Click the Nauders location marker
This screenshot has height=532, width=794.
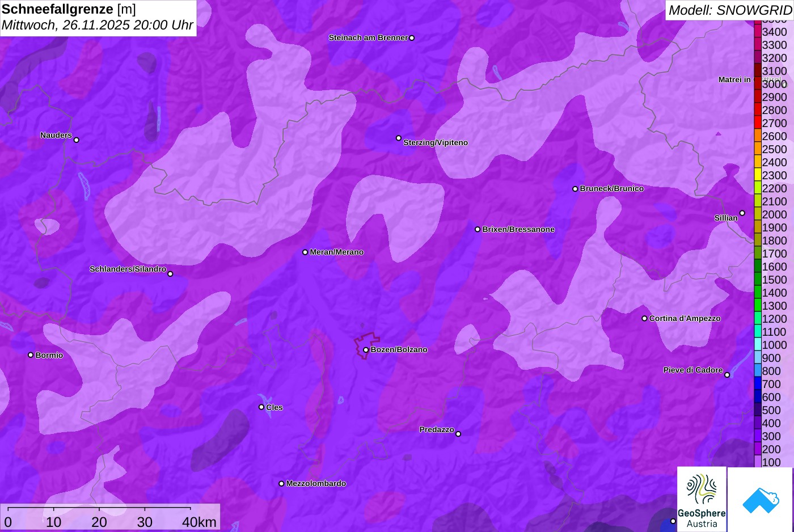click(x=77, y=140)
